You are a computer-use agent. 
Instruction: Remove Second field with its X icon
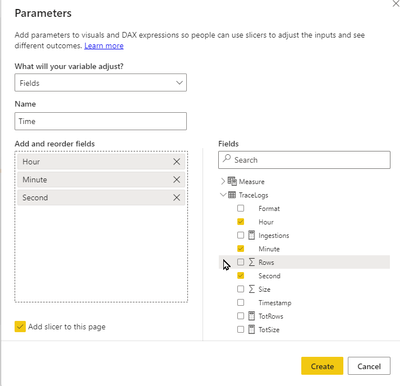click(x=176, y=198)
